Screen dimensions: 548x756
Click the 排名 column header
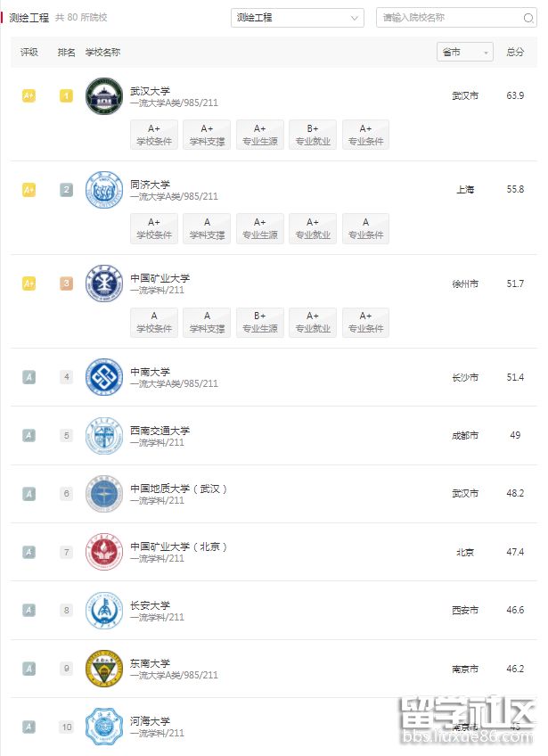(x=67, y=53)
